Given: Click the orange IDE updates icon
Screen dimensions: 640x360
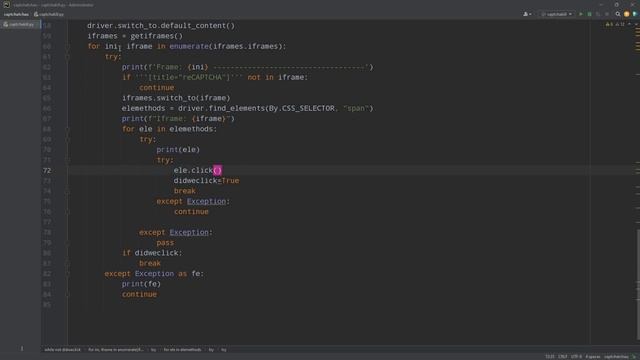Looking at the screenshot, I should pyautogui.click(x=627, y=14).
